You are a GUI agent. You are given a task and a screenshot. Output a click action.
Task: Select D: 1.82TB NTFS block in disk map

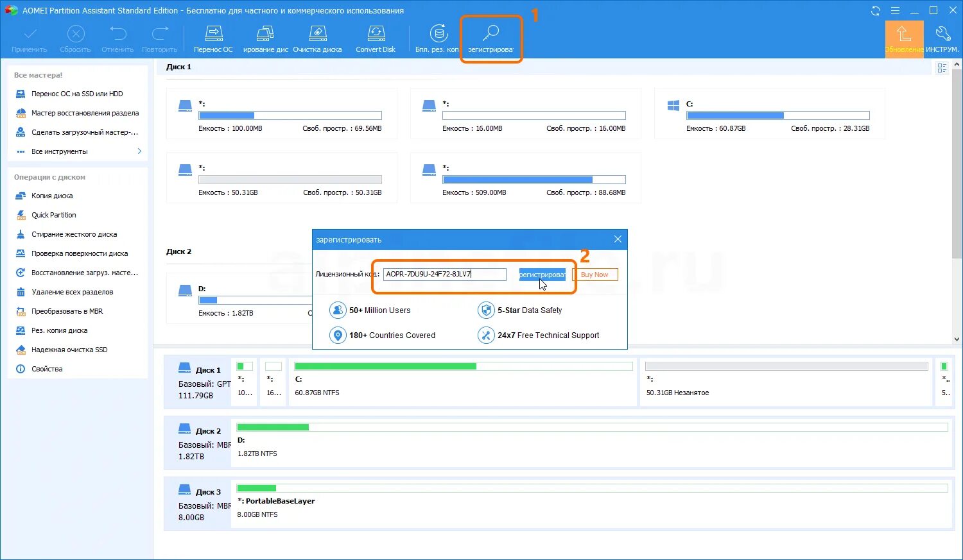pyautogui.click(x=592, y=443)
